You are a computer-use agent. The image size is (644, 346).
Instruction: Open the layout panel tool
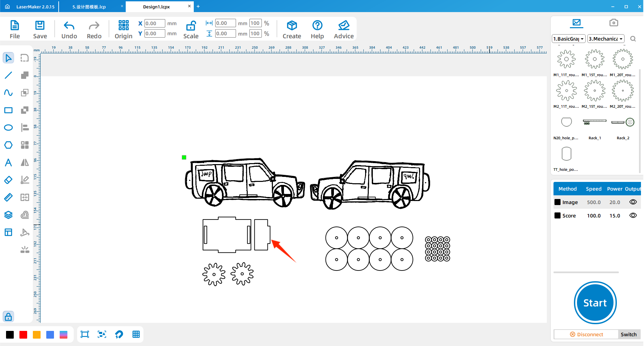click(8, 232)
